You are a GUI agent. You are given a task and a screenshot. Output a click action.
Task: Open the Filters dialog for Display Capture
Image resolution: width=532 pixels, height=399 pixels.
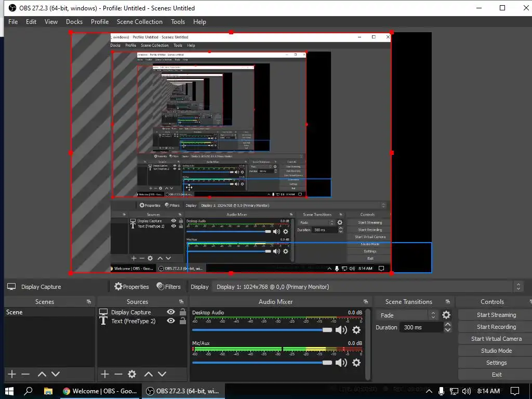point(168,287)
